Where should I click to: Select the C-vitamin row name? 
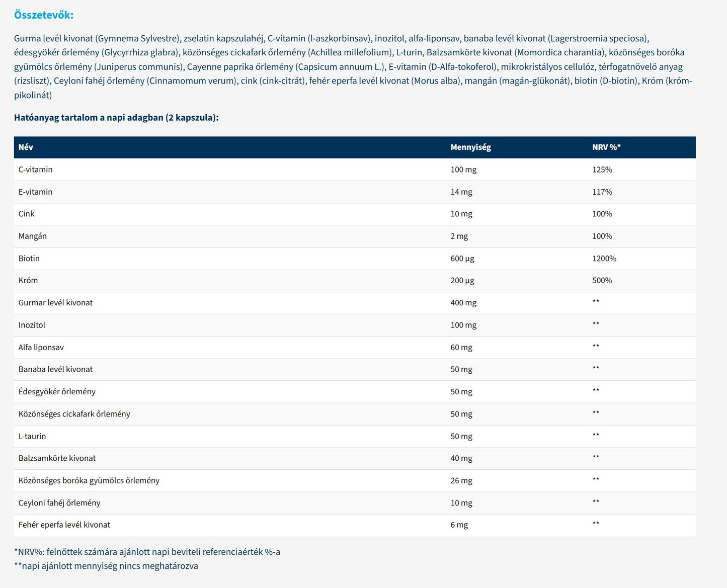click(x=35, y=170)
